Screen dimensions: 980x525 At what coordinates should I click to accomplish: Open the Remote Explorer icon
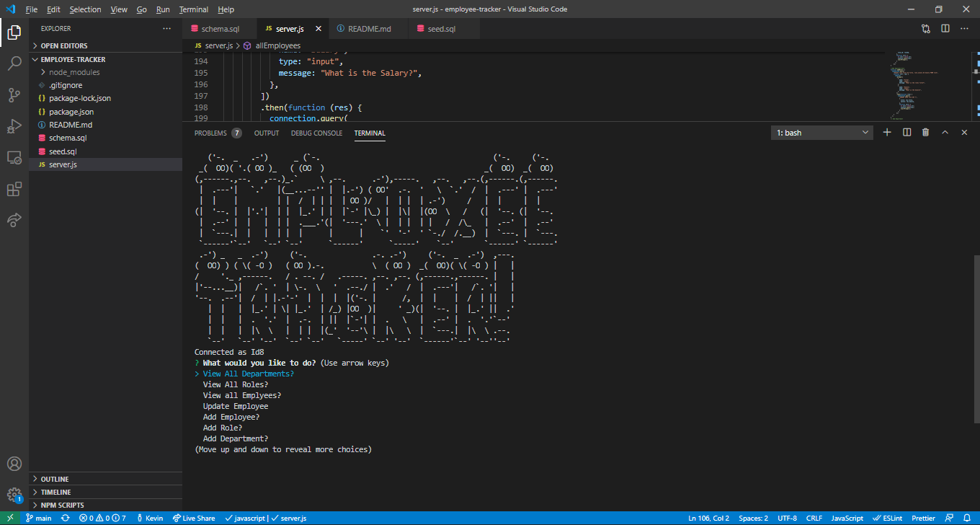click(14, 157)
